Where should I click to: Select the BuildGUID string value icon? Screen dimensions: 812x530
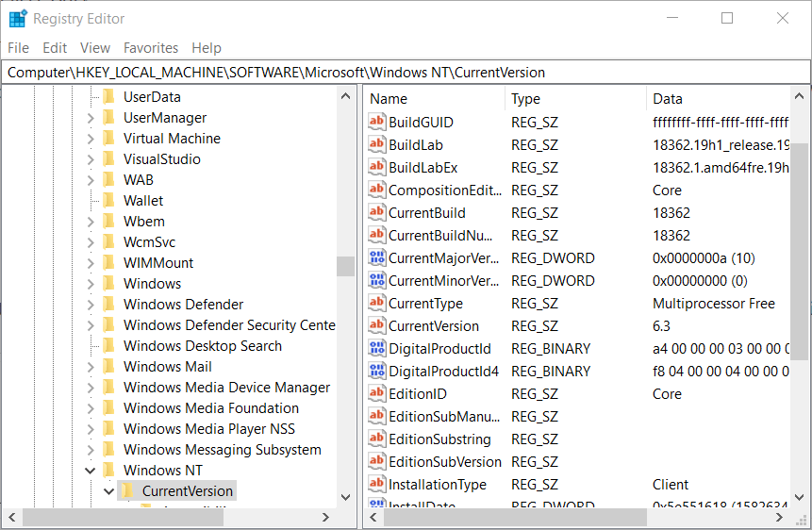pyautogui.click(x=376, y=122)
